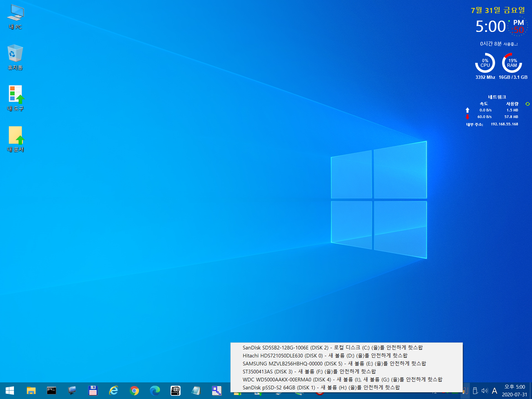Safely hotswap SanDisk SD5SB2 disk C:

click(346, 347)
